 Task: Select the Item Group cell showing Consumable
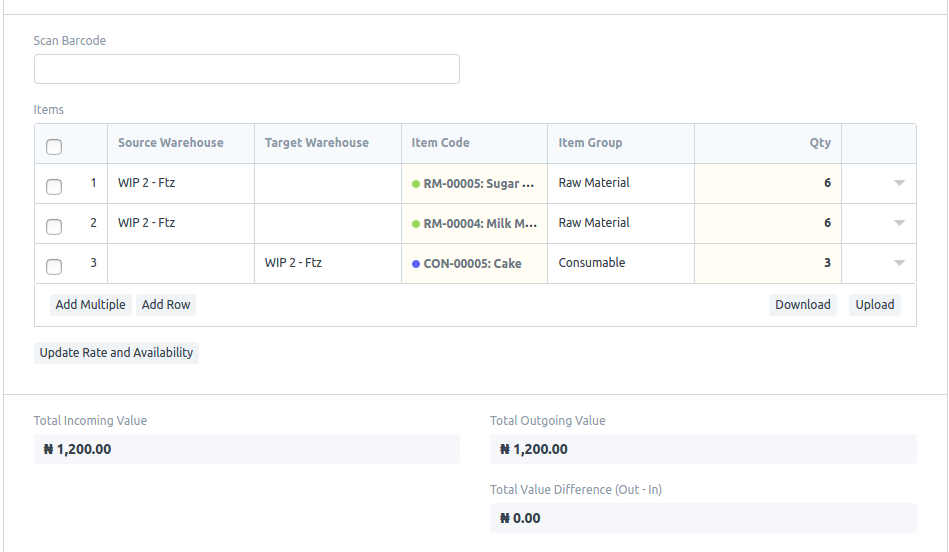pyautogui.click(x=621, y=263)
